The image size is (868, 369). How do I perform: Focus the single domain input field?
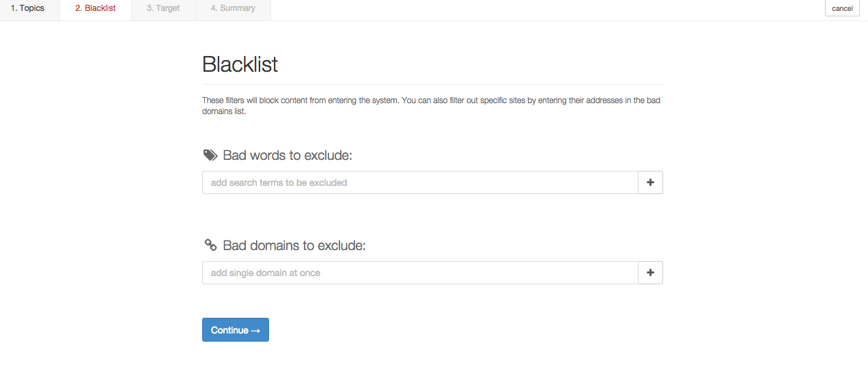420,273
